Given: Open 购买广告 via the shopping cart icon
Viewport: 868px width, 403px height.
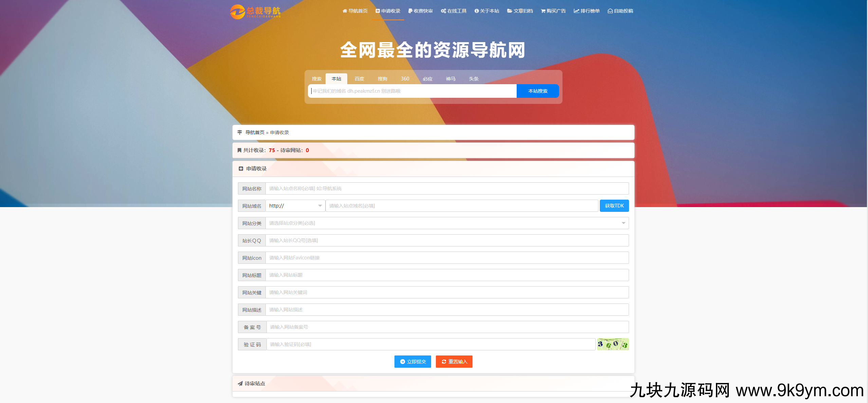Looking at the screenshot, I should [542, 11].
